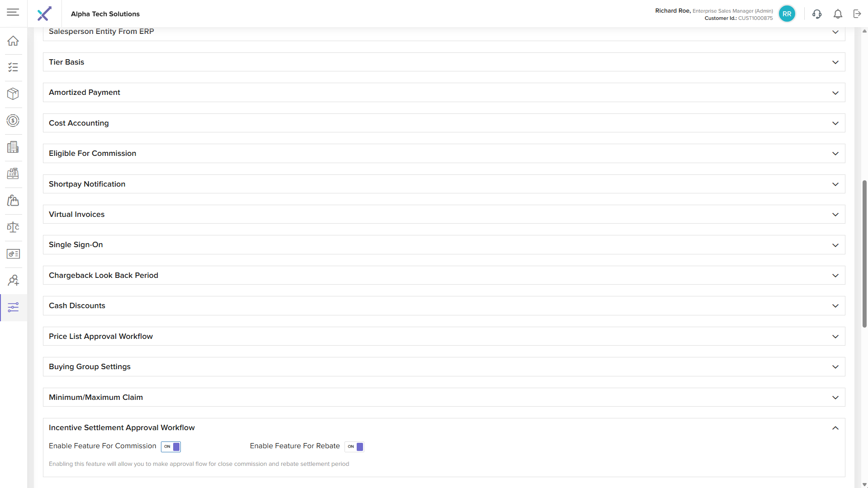Expand Chargeback Look Back Period chevron
This screenshot has height=488, width=868.
[x=835, y=276]
